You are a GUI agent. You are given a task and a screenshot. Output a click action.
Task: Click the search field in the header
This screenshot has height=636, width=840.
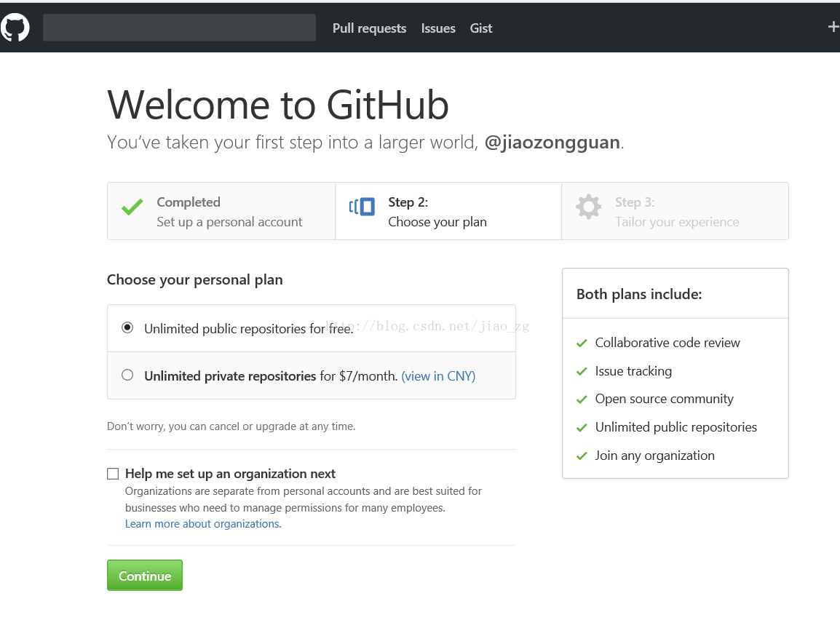180,28
